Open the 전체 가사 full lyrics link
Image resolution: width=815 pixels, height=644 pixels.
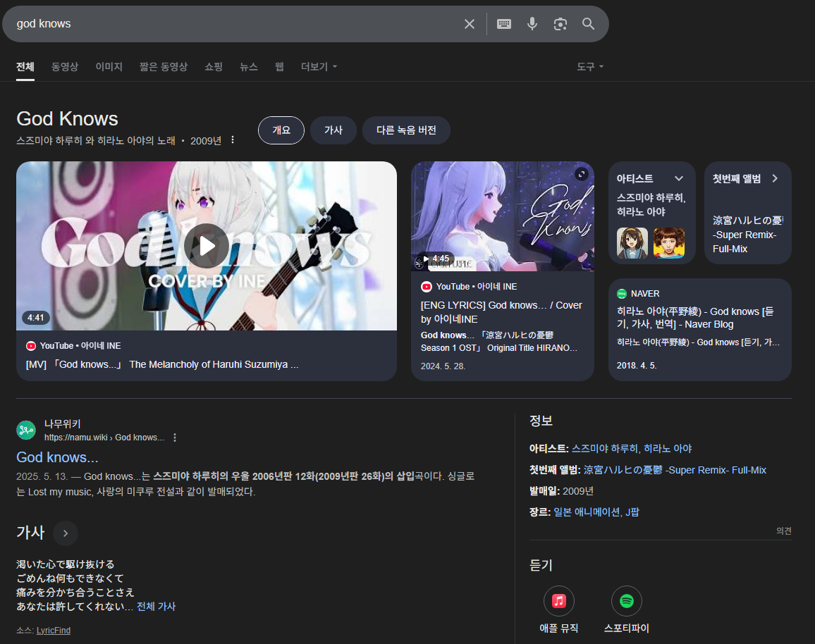[156, 607]
